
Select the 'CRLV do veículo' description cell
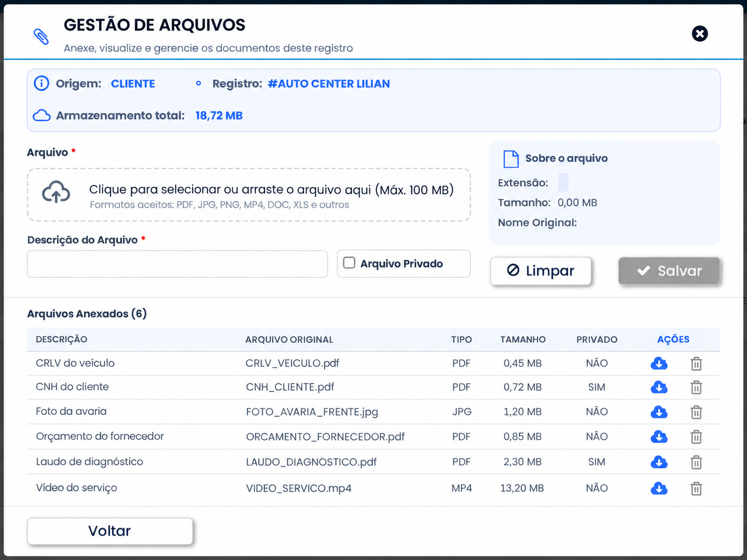coord(75,363)
